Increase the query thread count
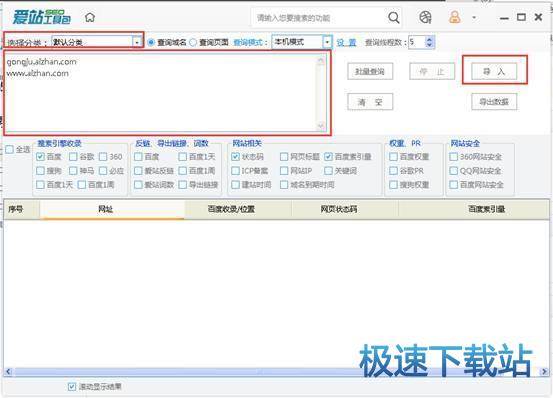 [x=429, y=39]
